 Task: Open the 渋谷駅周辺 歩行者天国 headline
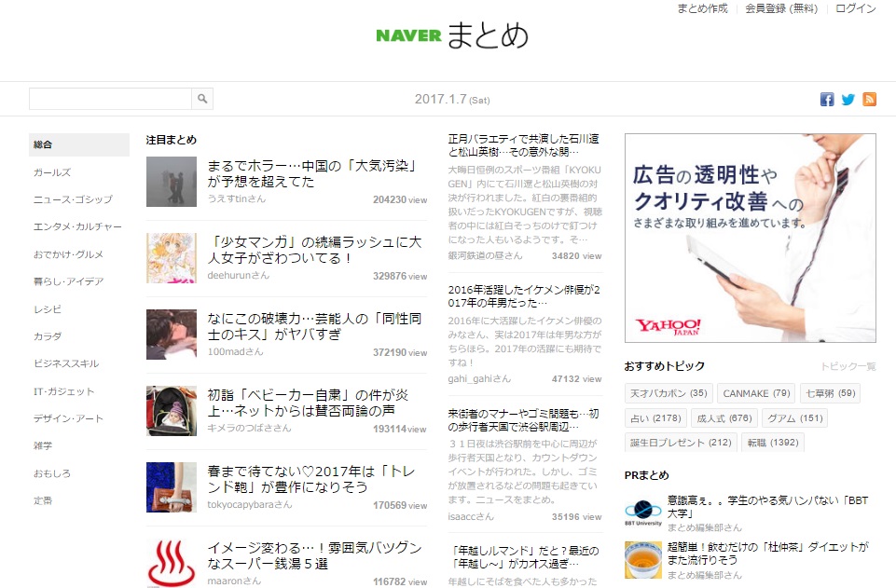point(523,419)
